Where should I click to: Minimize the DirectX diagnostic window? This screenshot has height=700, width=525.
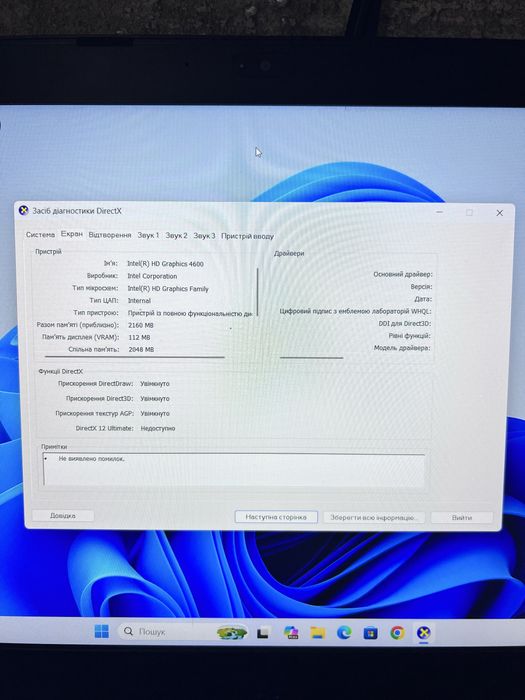[440, 212]
